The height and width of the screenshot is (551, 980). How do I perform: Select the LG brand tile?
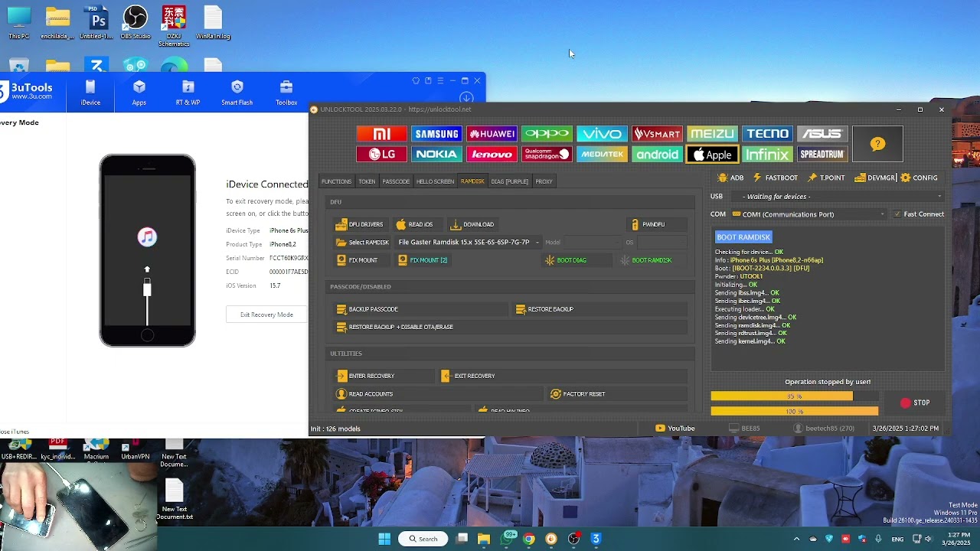pos(381,154)
